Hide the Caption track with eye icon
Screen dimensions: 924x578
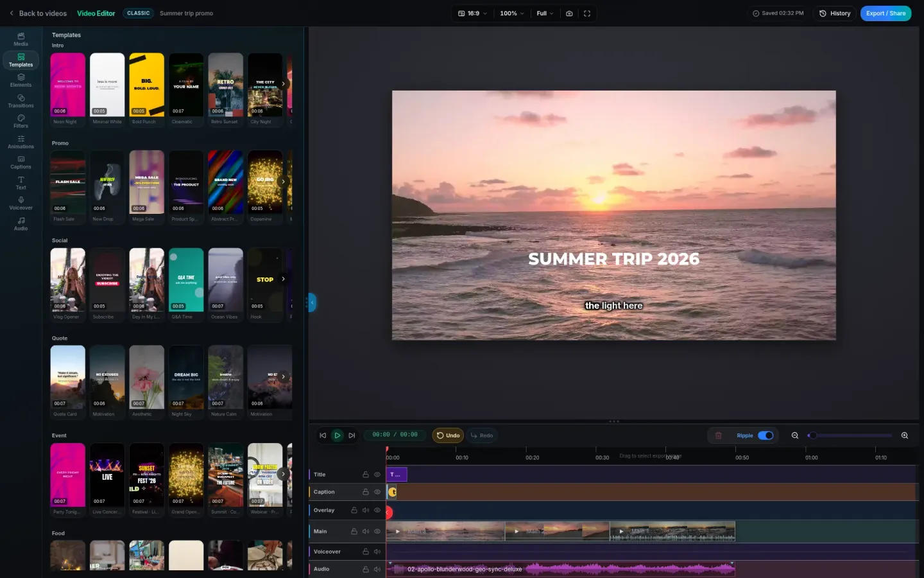pyautogui.click(x=377, y=492)
